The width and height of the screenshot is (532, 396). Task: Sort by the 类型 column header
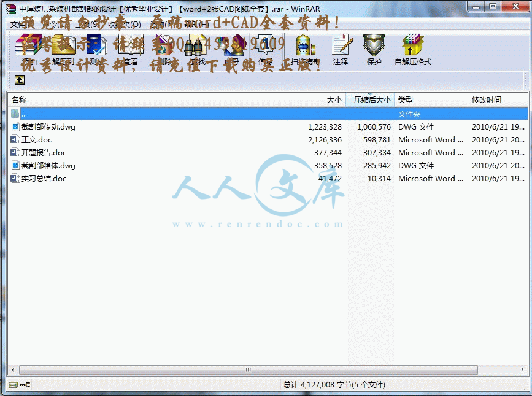click(x=431, y=99)
